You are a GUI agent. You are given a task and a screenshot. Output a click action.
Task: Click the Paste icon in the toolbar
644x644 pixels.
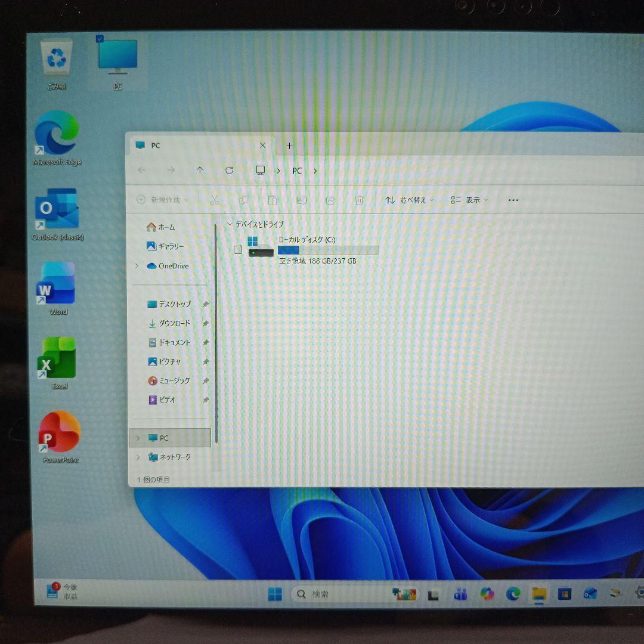tap(273, 200)
